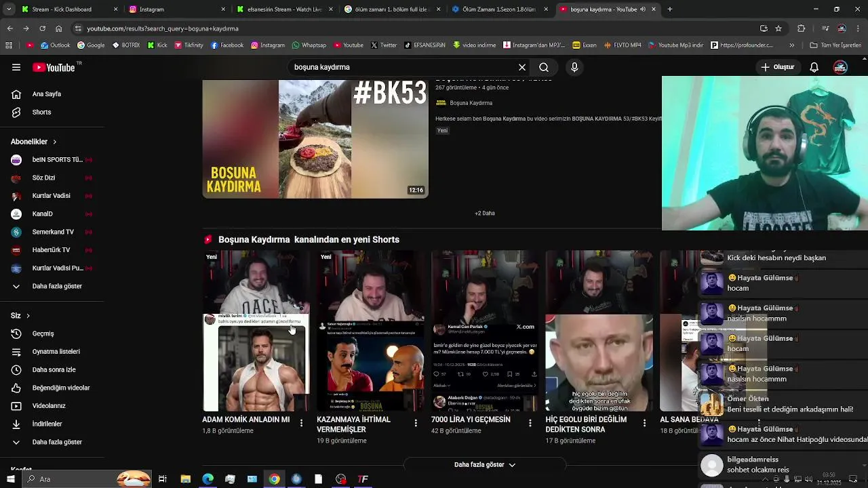Open menu for 7000 LİRA YI GEÇMESİN short
The image size is (868, 488).
tap(530, 423)
